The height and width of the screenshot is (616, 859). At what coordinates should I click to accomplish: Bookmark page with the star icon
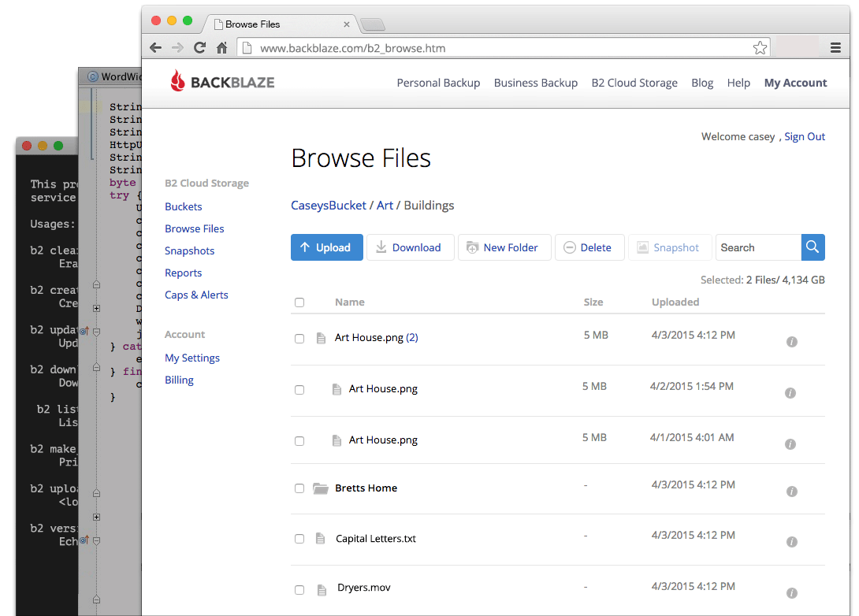pos(760,48)
